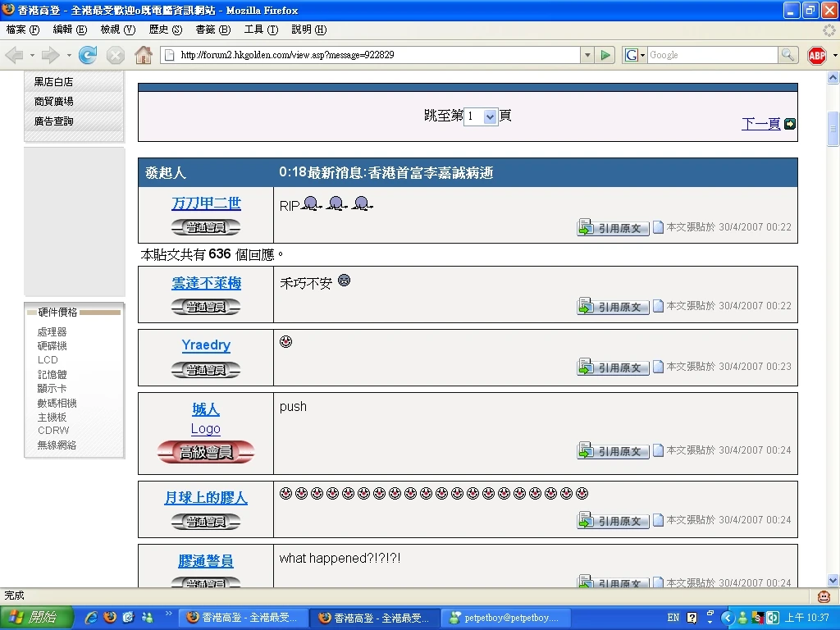Screen dimensions: 840x630
Task: Quote 城人's push reply with 引用原文
Action: coord(613,451)
